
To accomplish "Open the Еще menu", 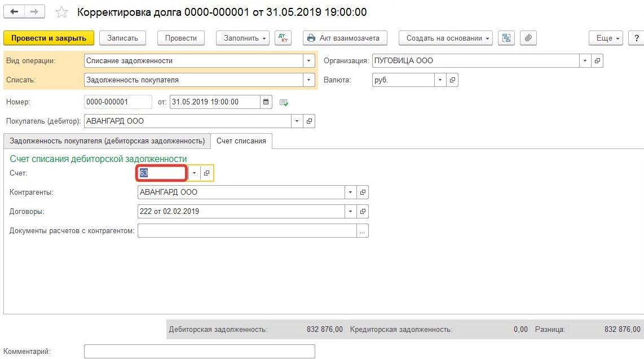I will [606, 38].
